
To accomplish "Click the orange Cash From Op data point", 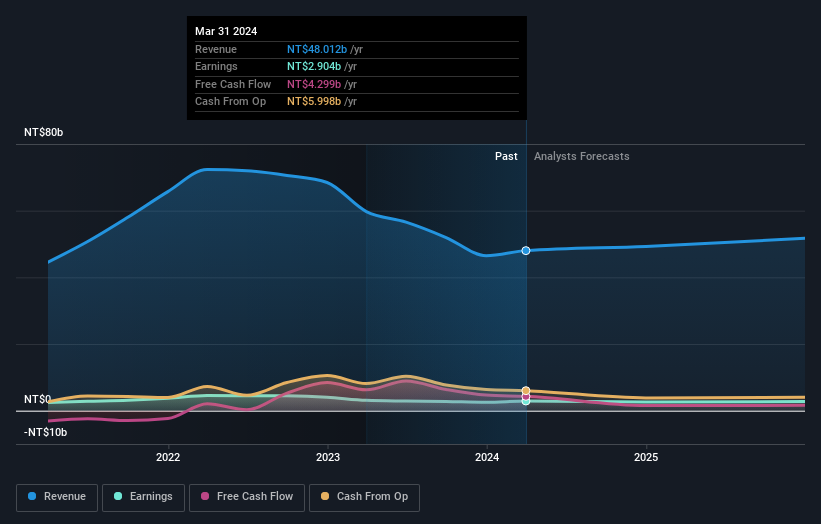I will click(x=526, y=391).
